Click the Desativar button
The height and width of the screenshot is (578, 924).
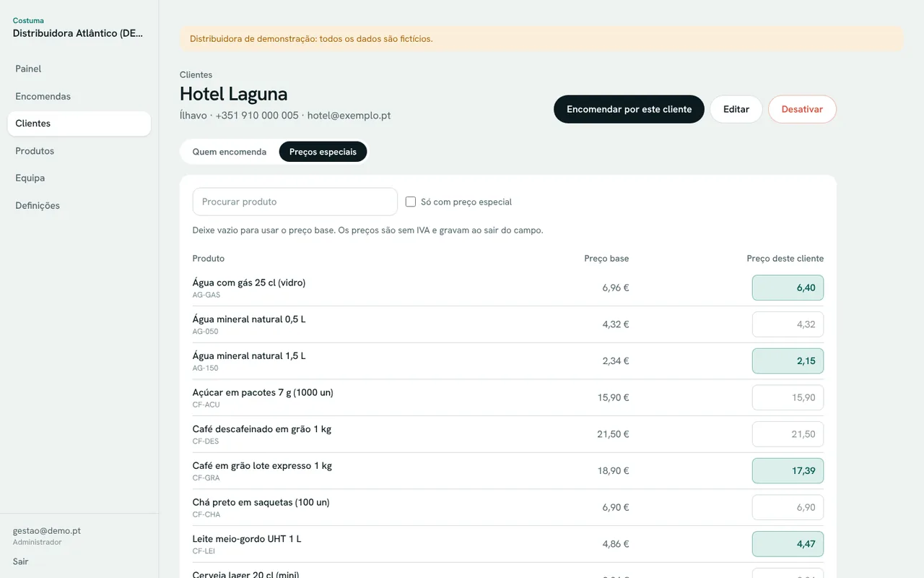click(802, 109)
